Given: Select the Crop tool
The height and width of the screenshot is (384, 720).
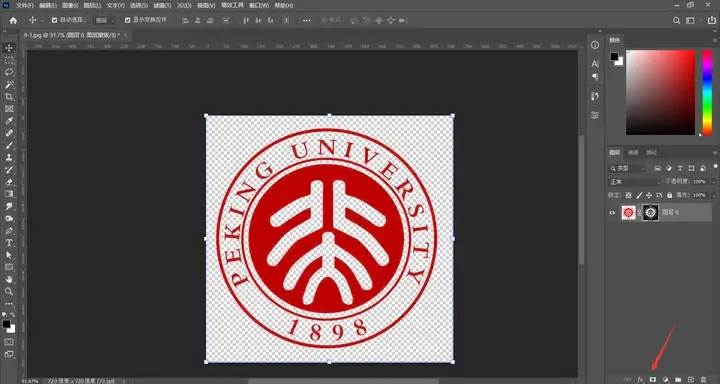Looking at the screenshot, I should click(9, 96).
